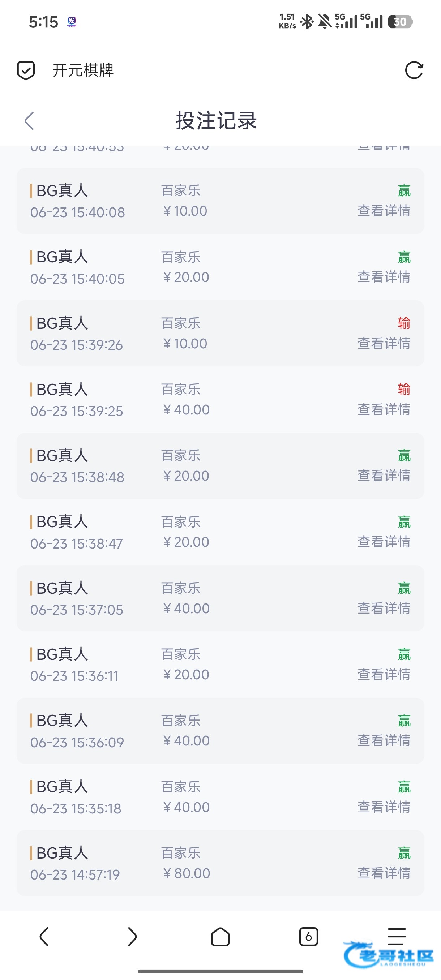Tap the Bluetooth status bar icon
441x980 pixels.
tap(307, 22)
